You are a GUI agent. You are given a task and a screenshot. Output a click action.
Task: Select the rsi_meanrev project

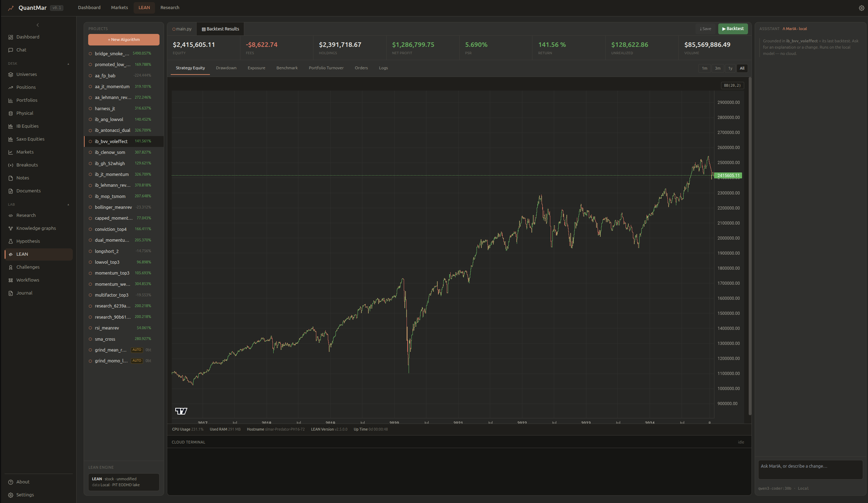click(x=124, y=328)
